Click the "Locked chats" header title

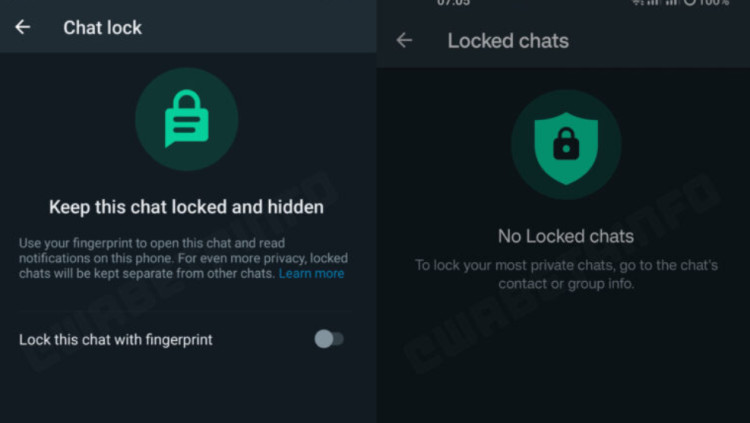508,40
